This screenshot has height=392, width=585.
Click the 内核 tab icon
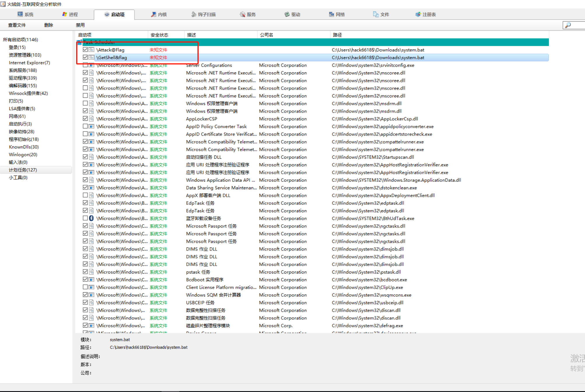(x=153, y=14)
